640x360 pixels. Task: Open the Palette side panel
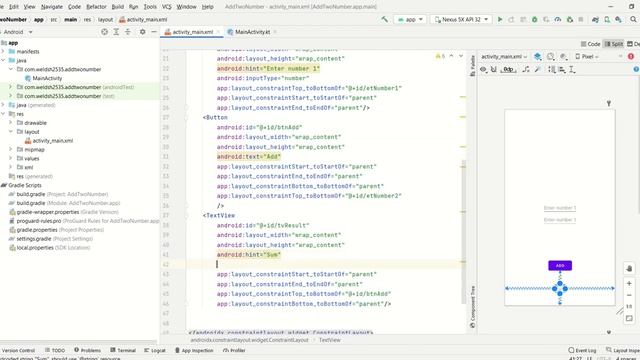(473, 66)
